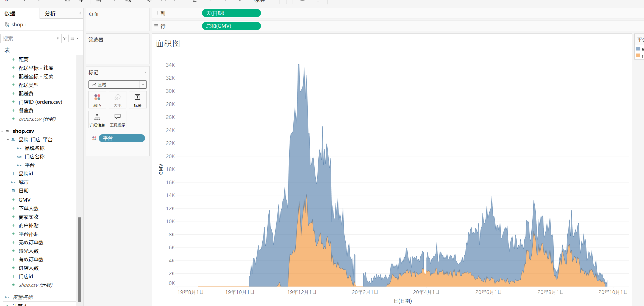Click the 详细信息 (Detail) marks button
The width and height of the screenshot is (644, 306).
point(97,120)
